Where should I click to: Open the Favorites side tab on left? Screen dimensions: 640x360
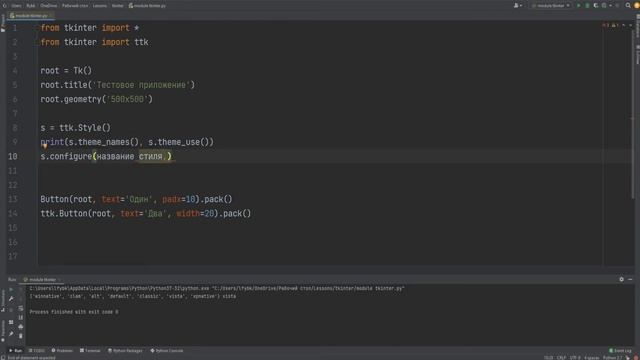(x=3, y=331)
